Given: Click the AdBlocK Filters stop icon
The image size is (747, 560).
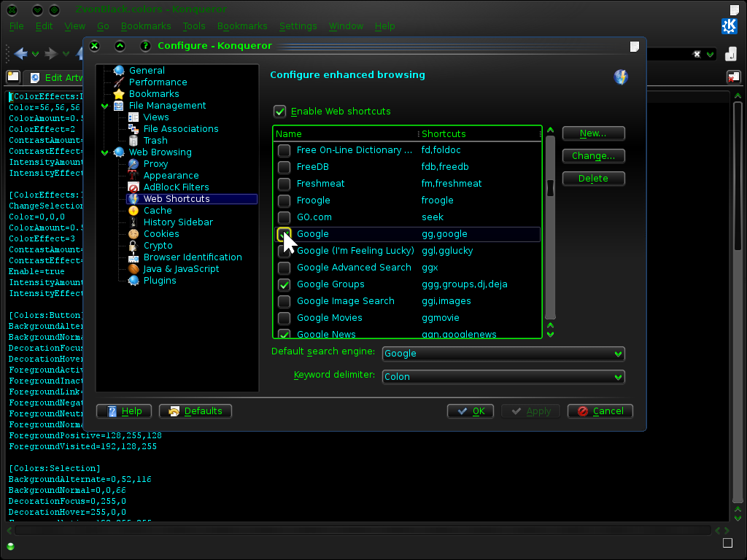Looking at the screenshot, I should tap(133, 187).
